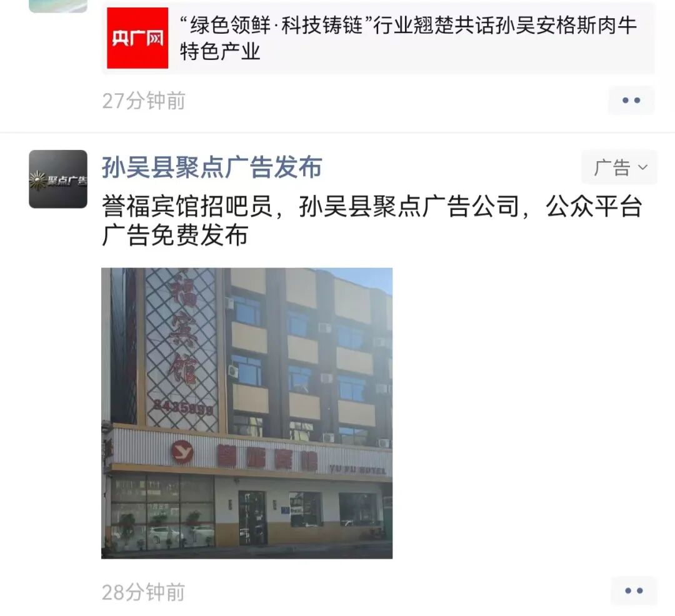675x616 pixels.
Task: Open the two-dot menu beside 28分钟前
Action: tap(634, 590)
